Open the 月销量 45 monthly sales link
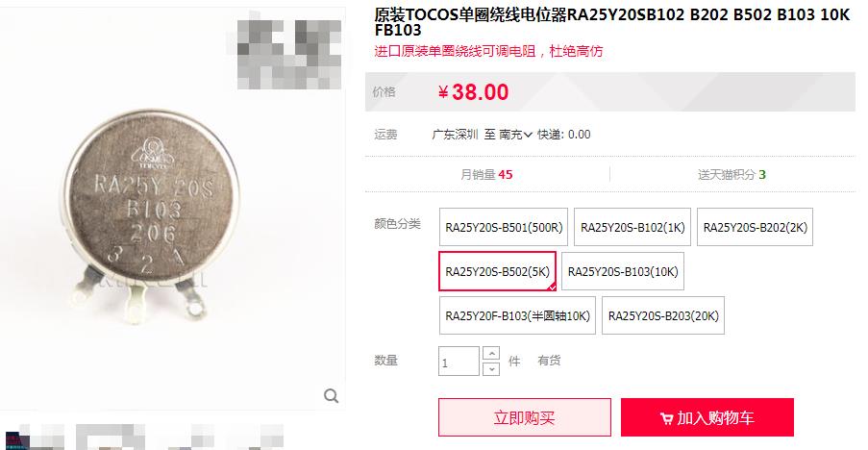Screen dimensions: 868x450 tap(486, 175)
